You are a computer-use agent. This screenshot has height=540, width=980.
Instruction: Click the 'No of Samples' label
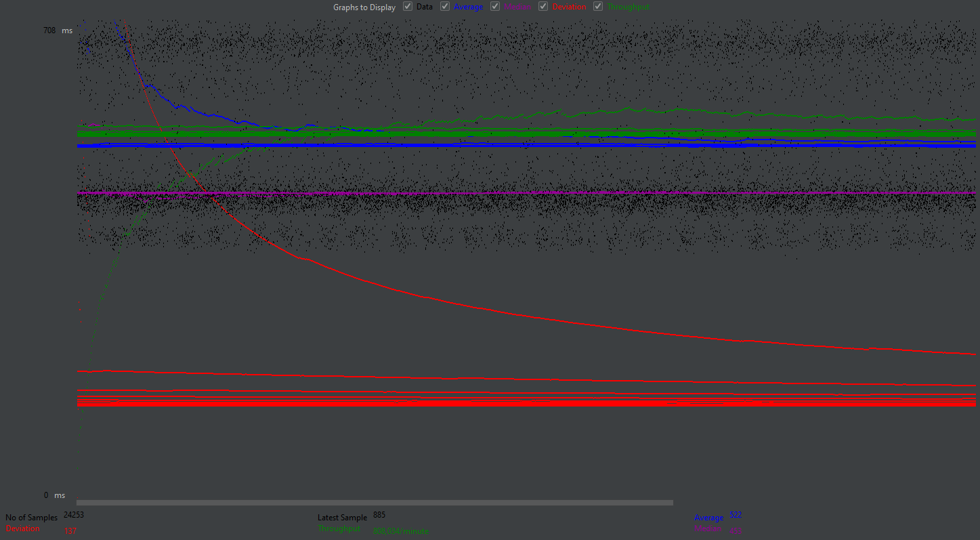(31, 518)
